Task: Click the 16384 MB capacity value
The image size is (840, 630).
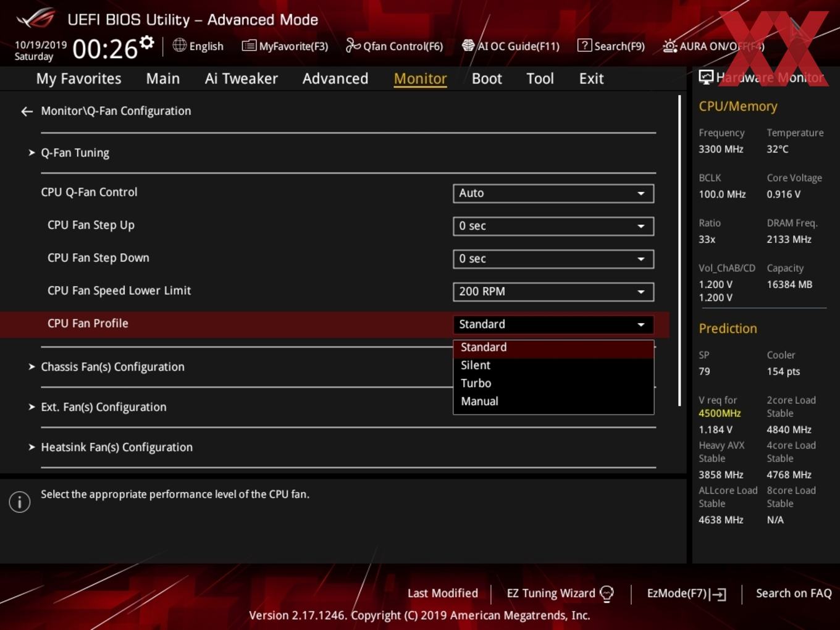Action: click(789, 285)
